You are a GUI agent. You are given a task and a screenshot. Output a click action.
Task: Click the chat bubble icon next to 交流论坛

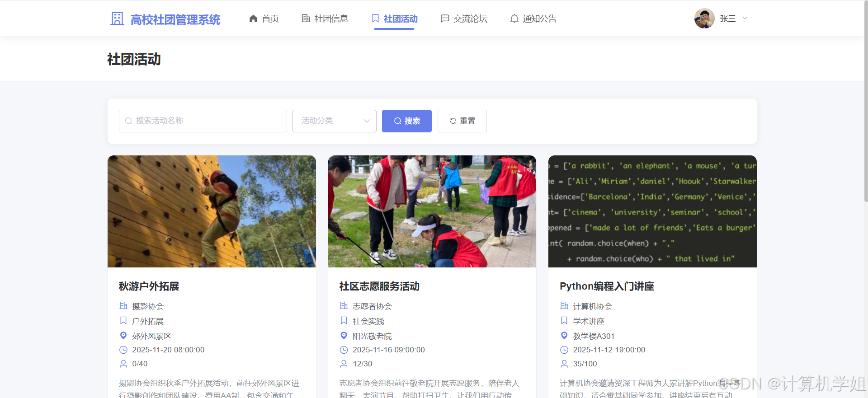(445, 19)
